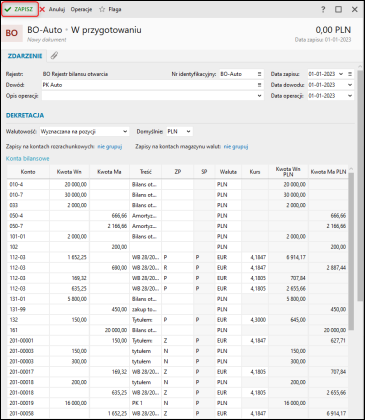Click the 645,00 Kwota Wn PLN cell
365x420 pixels.
pyautogui.click(x=288, y=320)
